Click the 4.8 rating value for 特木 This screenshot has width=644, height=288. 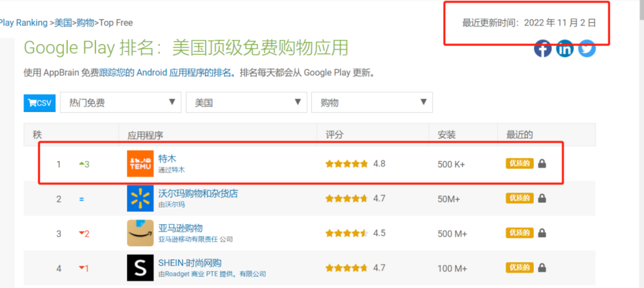pyautogui.click(x=379, y=164)
